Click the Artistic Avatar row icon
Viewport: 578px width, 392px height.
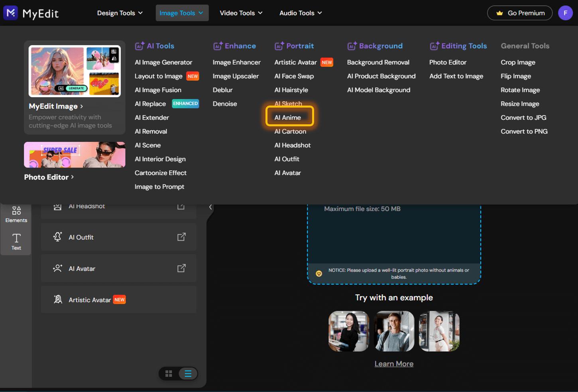coord(58,300)
